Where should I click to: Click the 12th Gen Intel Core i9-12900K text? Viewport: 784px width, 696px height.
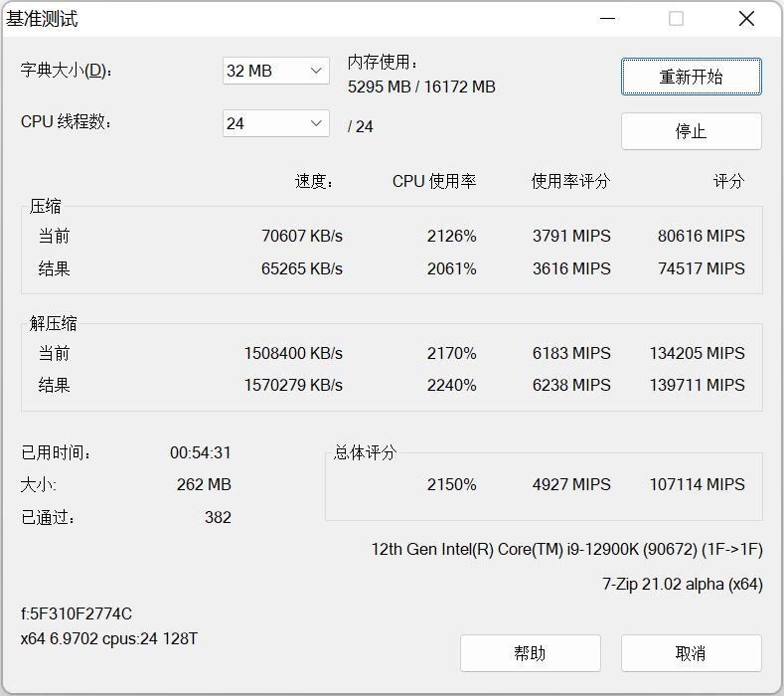567,550
